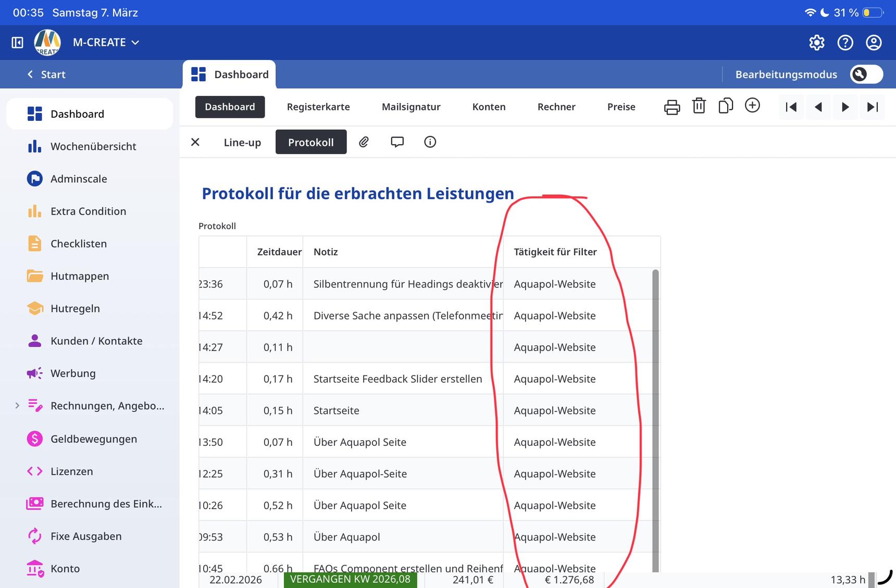Image resolution: width=896 pixels, height=588 pixels.
Task: Open attachments via paperclip icon
Action: point(364,142)
